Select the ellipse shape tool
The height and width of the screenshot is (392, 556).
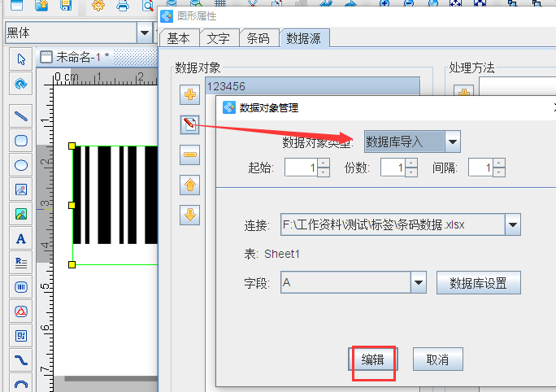coord(21,165)
